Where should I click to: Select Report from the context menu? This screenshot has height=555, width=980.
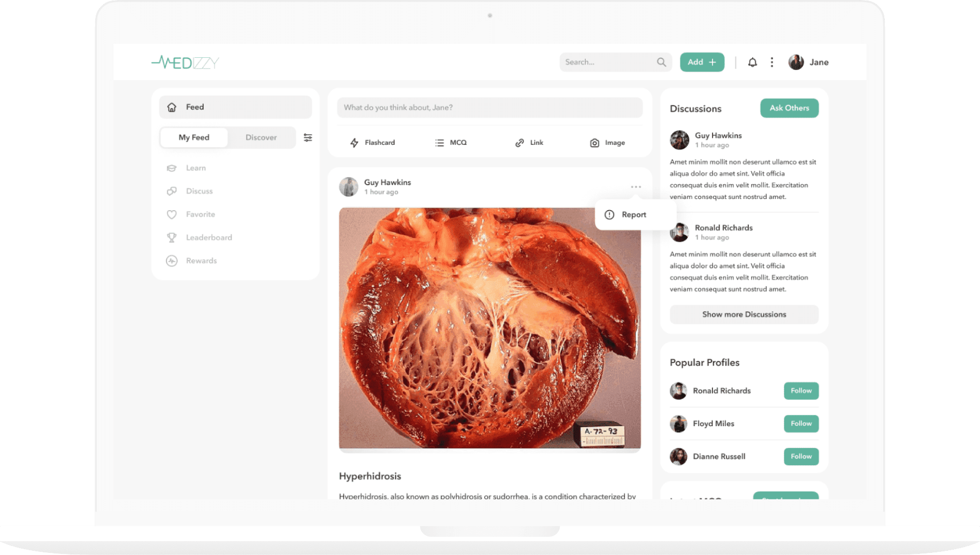[634, 214]
